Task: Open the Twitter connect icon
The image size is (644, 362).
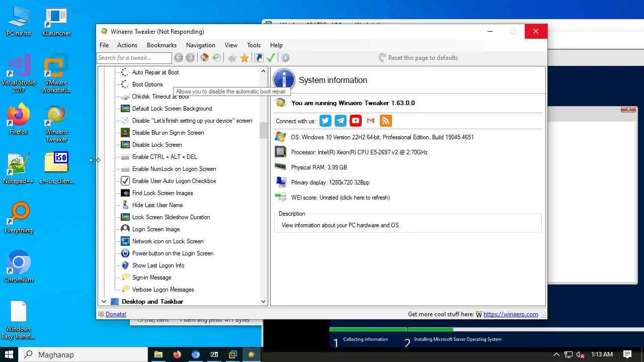Action: 326,121
